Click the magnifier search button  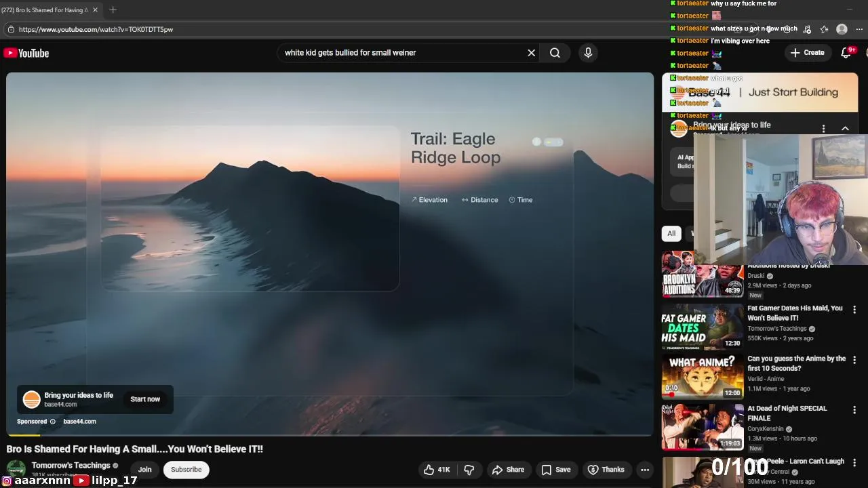coord(555,53)
